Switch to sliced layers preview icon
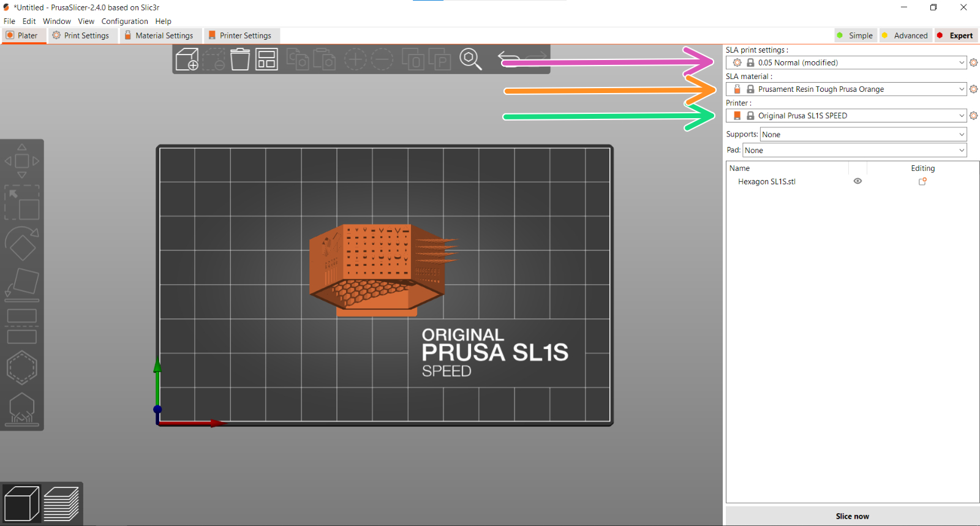Viewport: 980px width, 526px height. coord(61,504)
